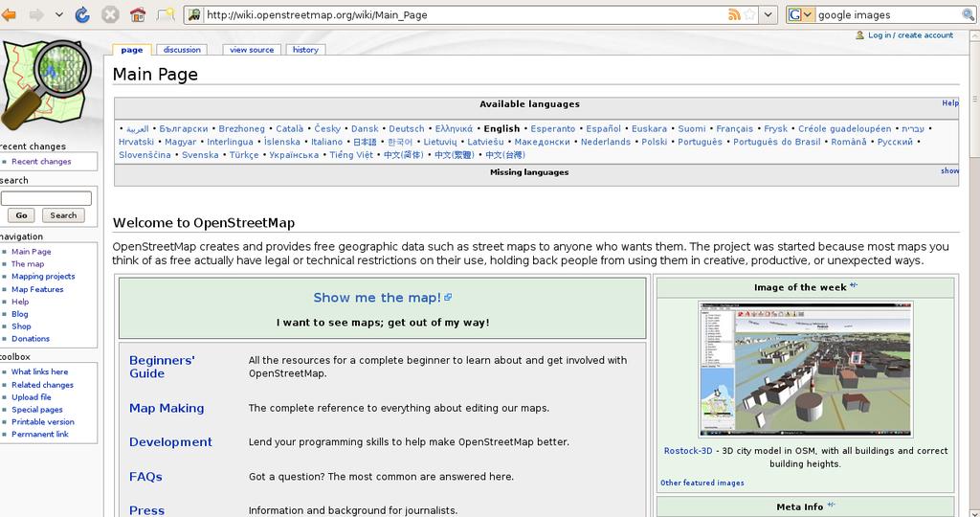The width and height of the screenshot is (980, 517).
Task: Click the scrollbar up arrow
Action: point(974,36)
